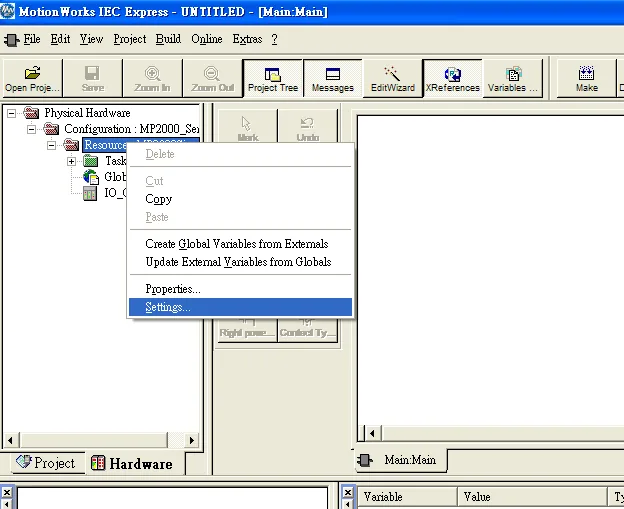The height and width of the screenshot is (509, 624).
Task: Choose Copy from the context menu
Action: pyautogui.click(x=240, y=199)
